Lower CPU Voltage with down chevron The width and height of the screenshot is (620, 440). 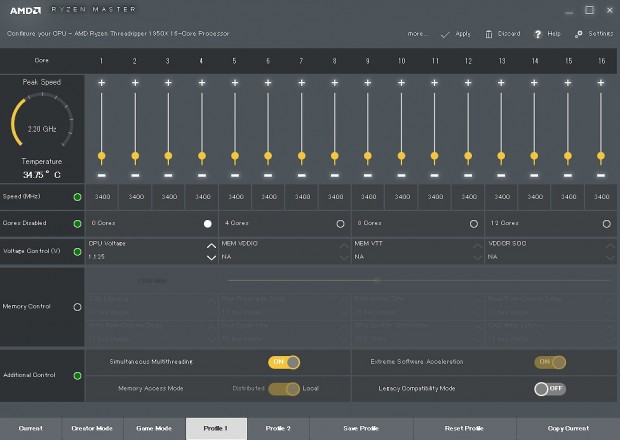point(211,258)
